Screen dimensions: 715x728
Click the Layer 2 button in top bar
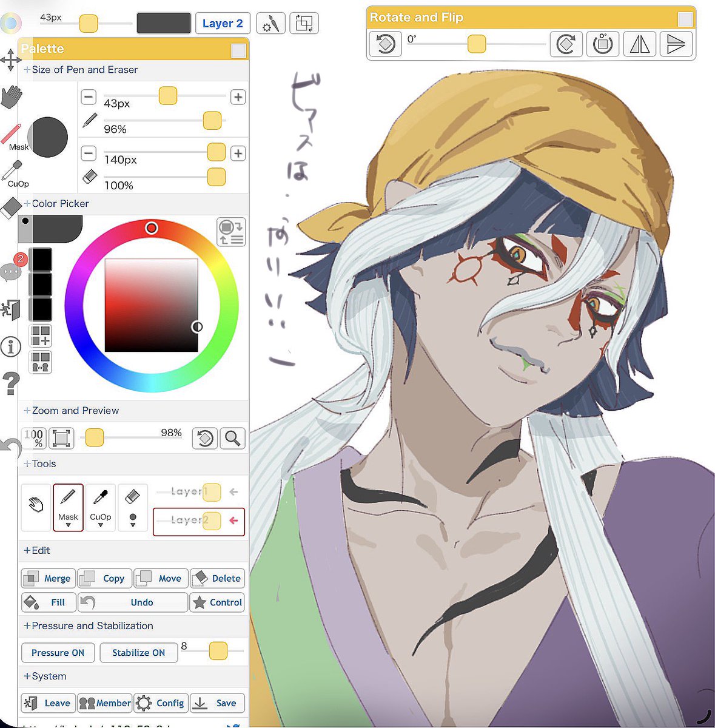click(223, 24)
